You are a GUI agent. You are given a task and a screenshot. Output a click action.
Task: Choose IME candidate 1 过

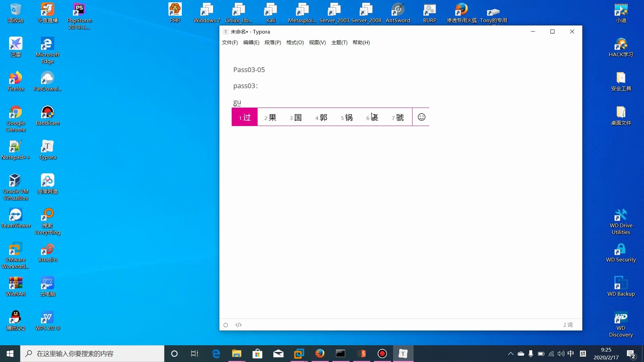coord(245,117)
